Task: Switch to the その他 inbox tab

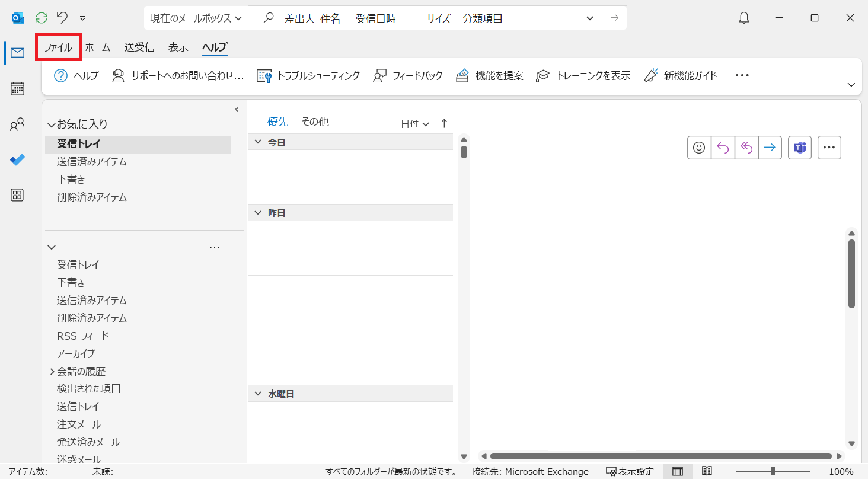Action: tap(315, 122)
